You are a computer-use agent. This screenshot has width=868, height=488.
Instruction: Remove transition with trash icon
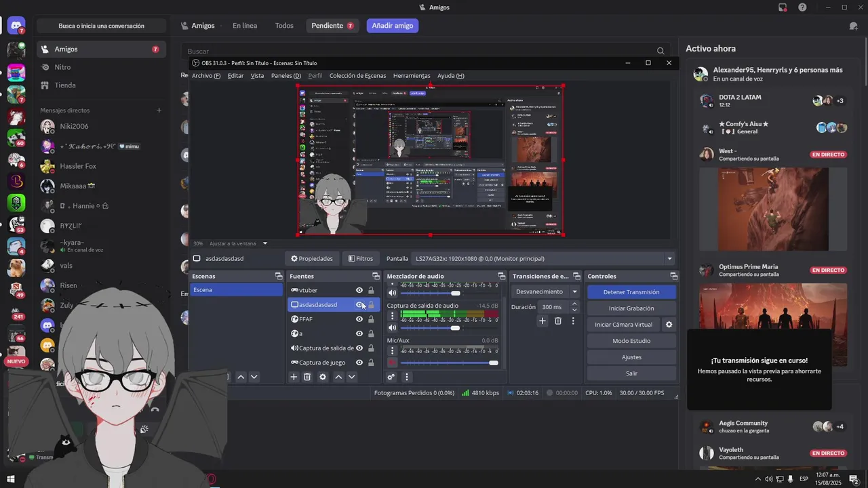coord(558,321)
